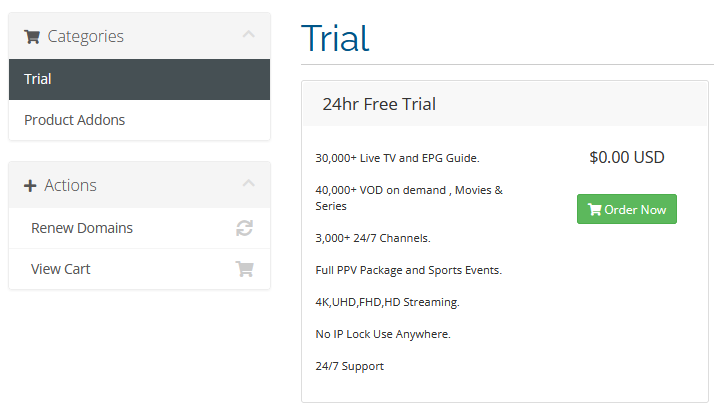Click the Actions panel header text

[71, 185]
